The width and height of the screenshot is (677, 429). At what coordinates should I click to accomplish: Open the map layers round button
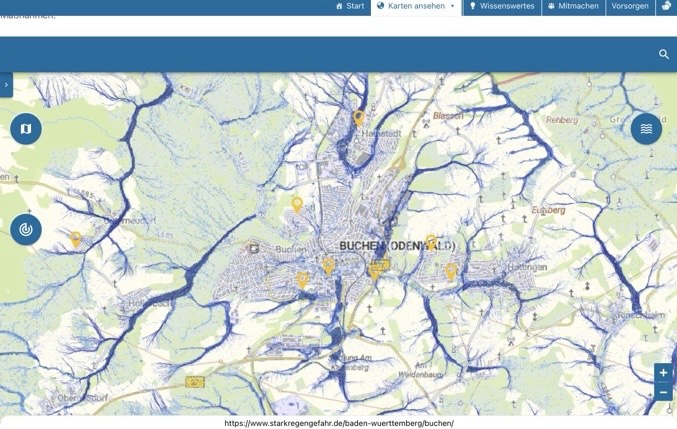click(x=26, y=129)
